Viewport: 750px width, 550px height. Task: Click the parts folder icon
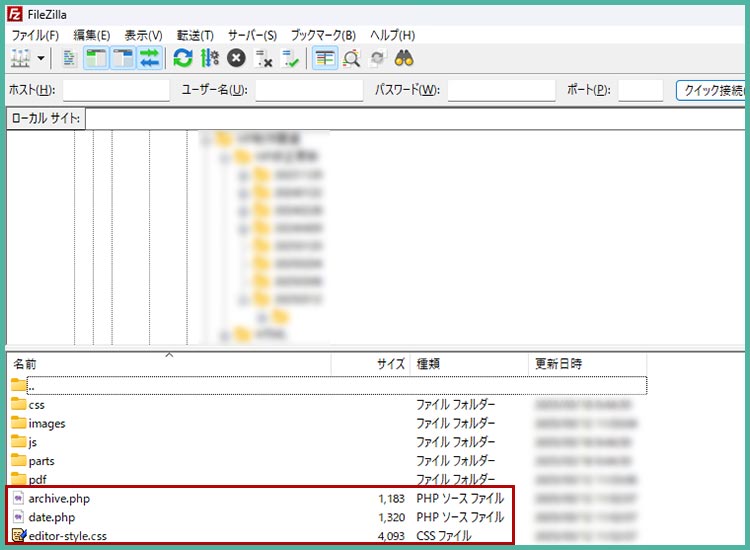click(x=19, y=460)
